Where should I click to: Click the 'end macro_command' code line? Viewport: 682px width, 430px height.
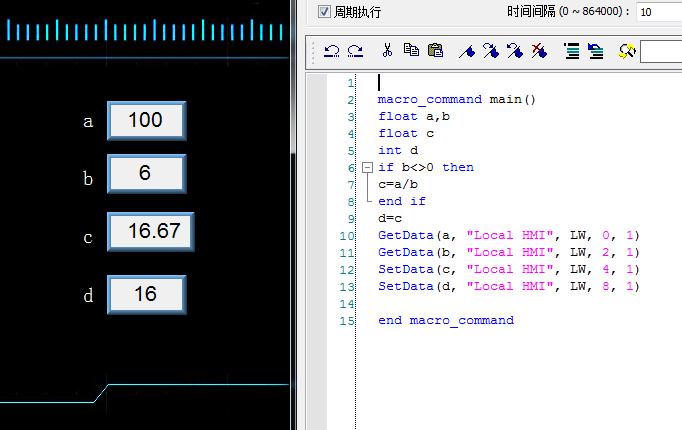446,320
